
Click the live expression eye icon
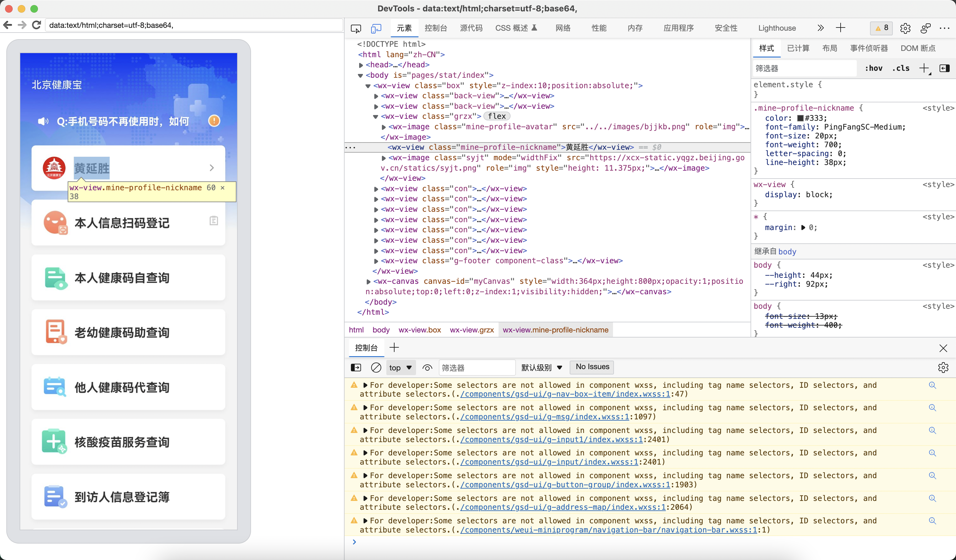click(427, 368)
